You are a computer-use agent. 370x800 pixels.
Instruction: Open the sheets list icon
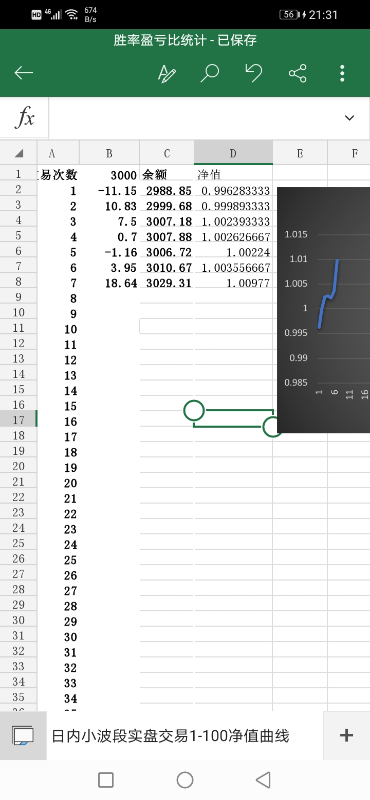point(23,735)
